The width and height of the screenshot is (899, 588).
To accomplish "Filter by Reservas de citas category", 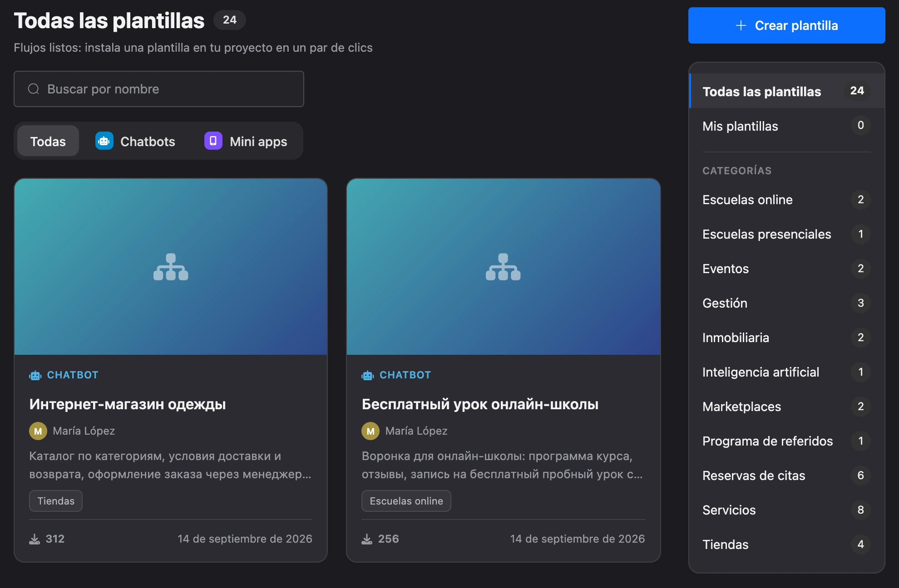I will 786,475.
